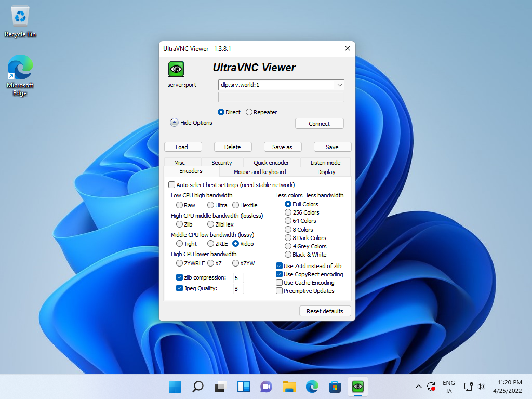The image size is (532, 399).
Task: Open the Mouse and keyboard tab
Action: tap(260, 172)
